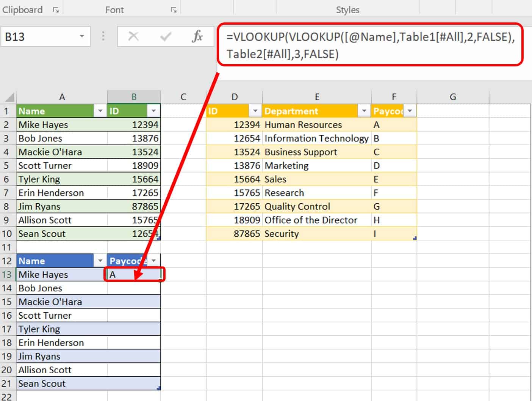Image resolution: width=532 pixels, height=401 pixels.
Task: Click the formula bar resize dots handle
Action: pyautogui.click(x=103, y=36)
